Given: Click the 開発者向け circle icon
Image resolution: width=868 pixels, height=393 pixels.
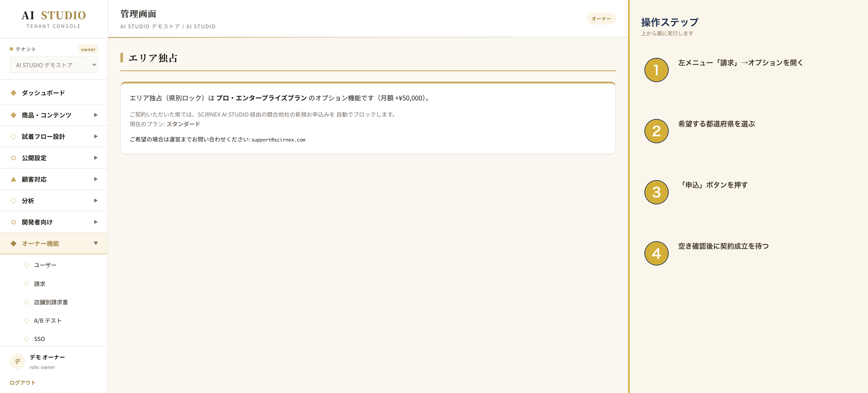Looking at the screenshot, I should click(14, 222).
